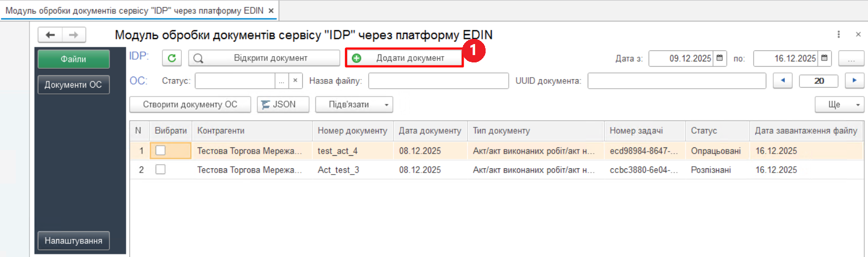868x257 pixels.
Task: Go to next page of results
Action: point(854,81)
